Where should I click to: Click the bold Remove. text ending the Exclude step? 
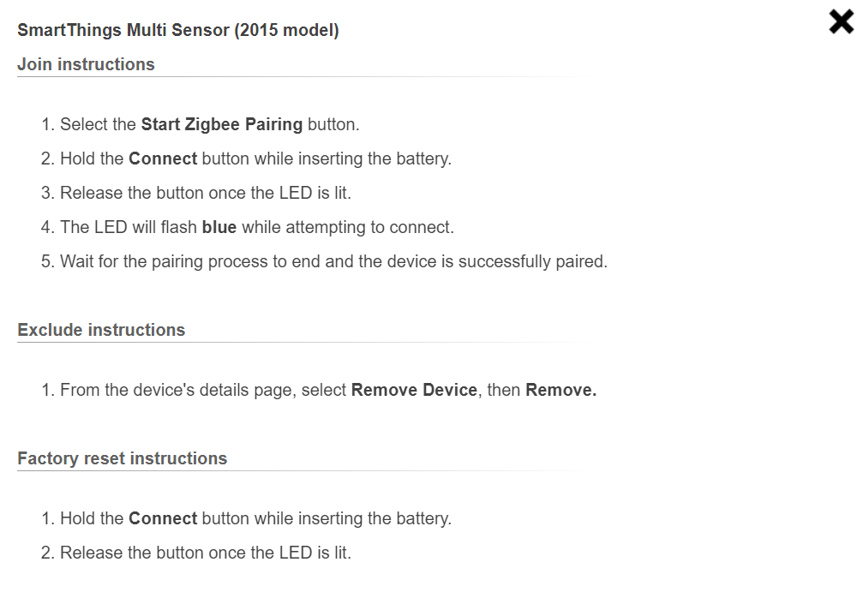[x=560, y=390]
